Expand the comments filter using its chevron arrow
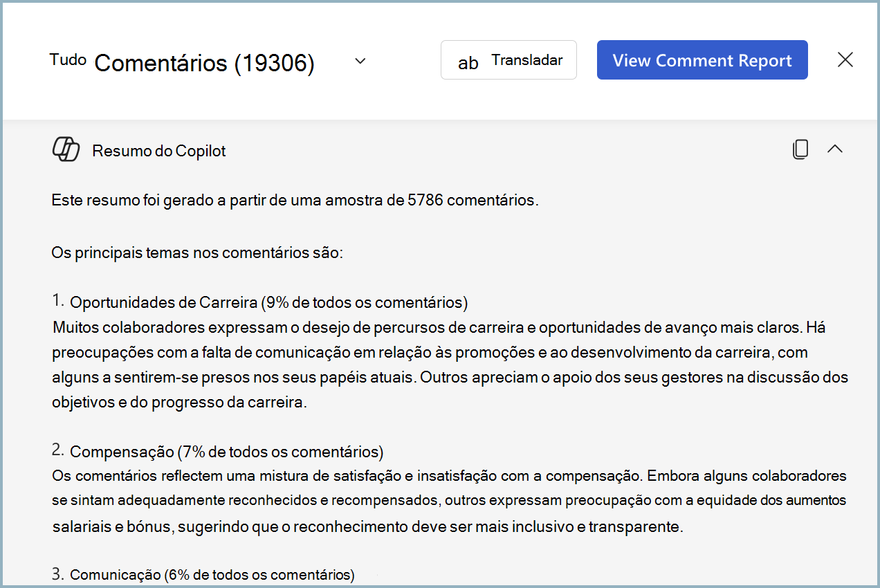 click(x=360, y=61)
